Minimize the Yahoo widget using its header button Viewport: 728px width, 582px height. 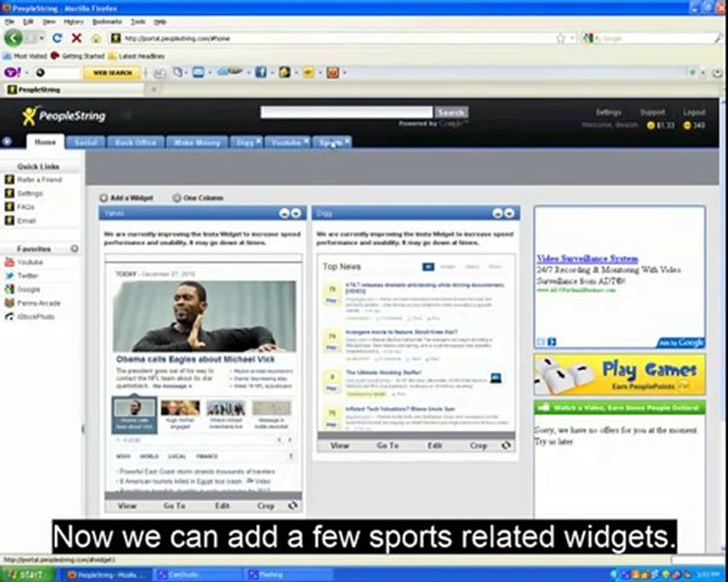point(285,213)
